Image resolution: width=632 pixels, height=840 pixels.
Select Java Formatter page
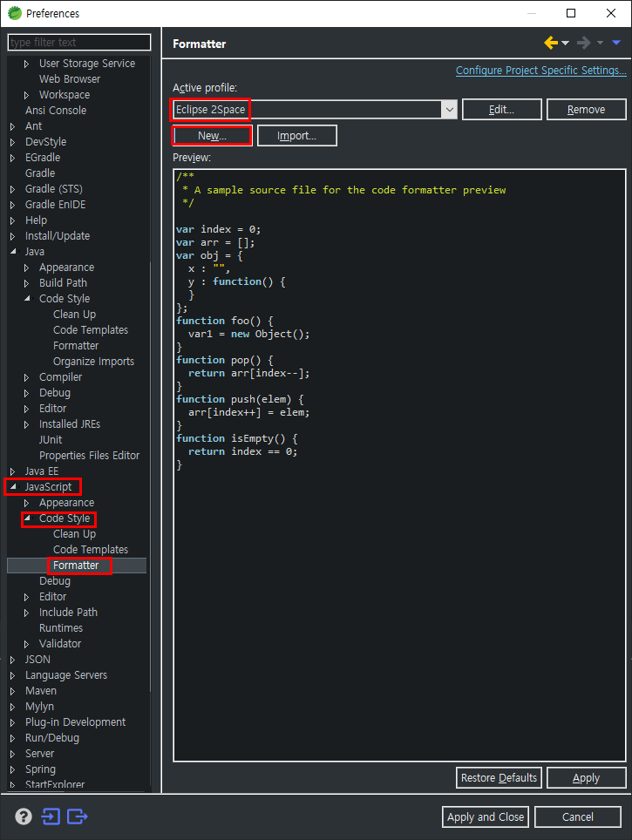pyautogui.click(x=76, y=346)
